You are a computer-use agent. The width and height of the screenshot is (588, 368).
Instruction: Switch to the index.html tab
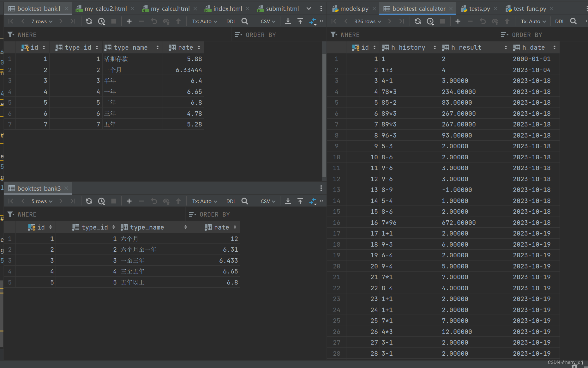point(227,9)
